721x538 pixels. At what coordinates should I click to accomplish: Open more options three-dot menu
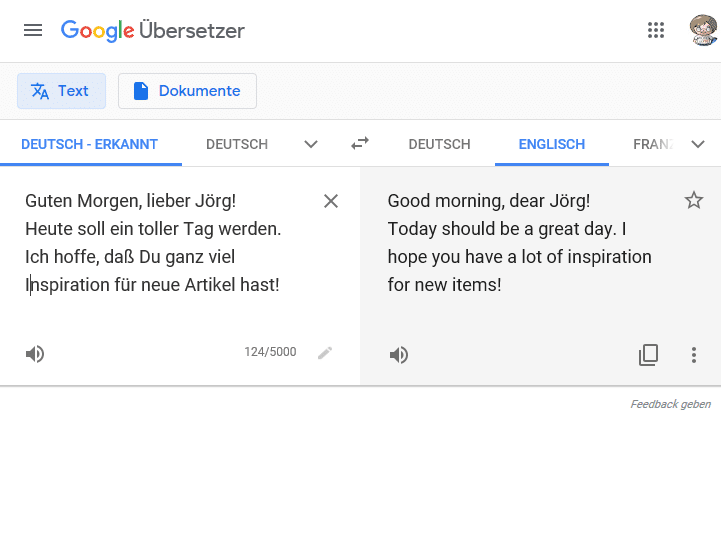point(694,355)
